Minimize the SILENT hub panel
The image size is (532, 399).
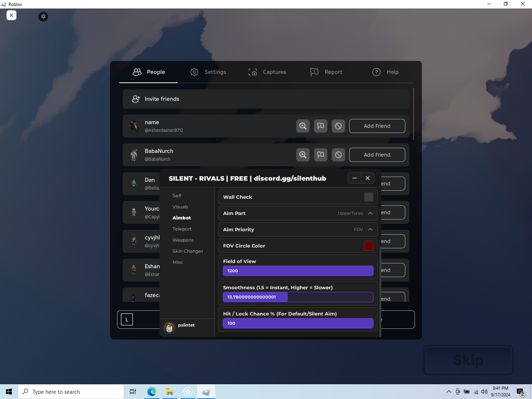click(355, 178)
